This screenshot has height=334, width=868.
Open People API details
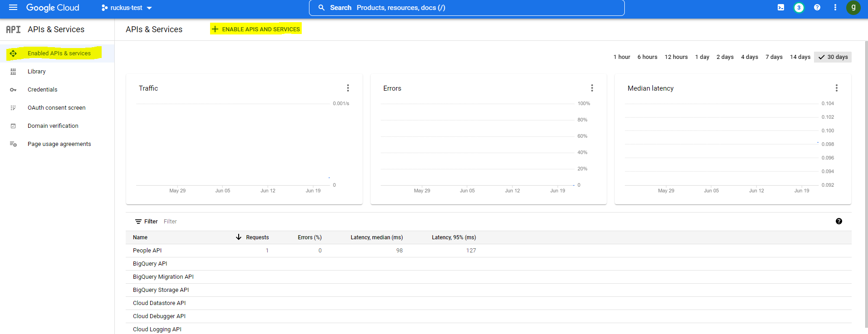147,251
